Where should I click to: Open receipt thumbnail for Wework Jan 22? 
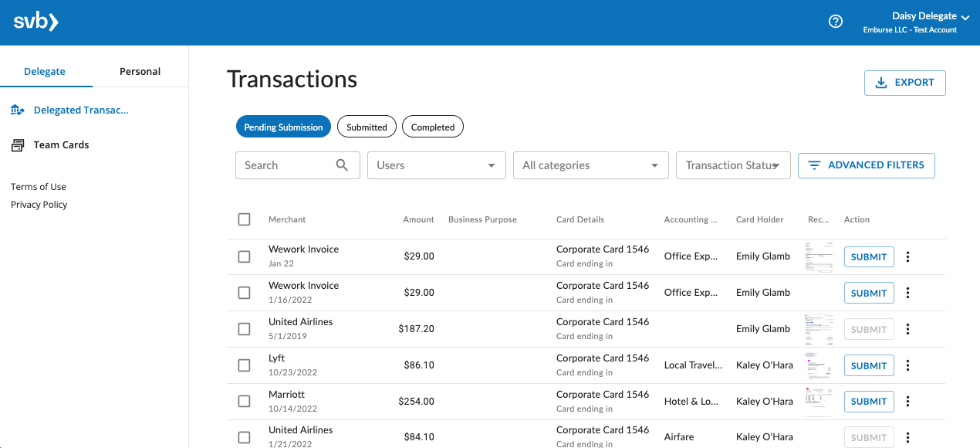[818, 257]
